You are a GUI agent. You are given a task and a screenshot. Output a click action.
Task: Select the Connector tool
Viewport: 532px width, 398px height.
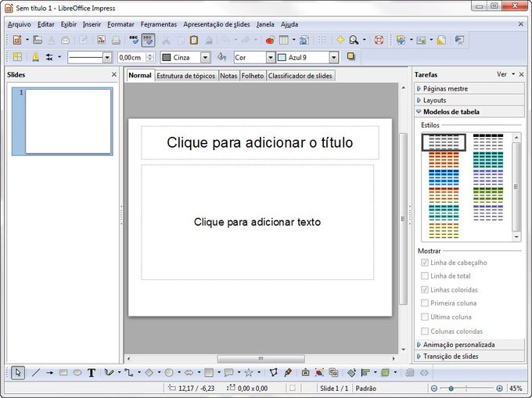(128, 372)
